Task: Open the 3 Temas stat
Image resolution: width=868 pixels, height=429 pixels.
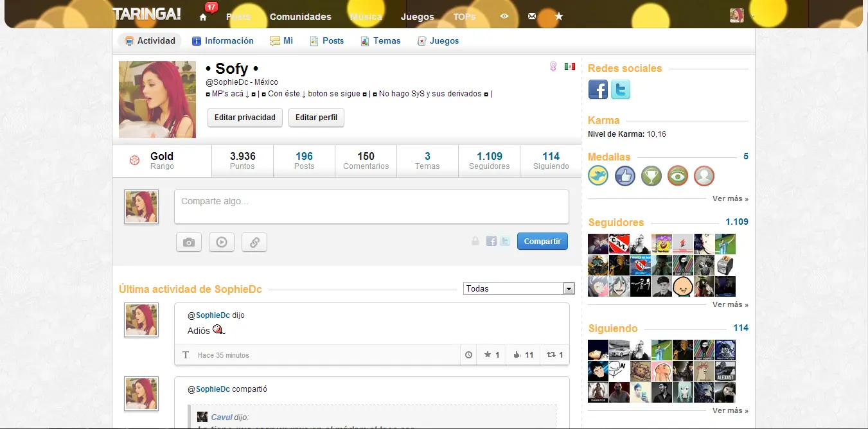Action: [427, 161]
